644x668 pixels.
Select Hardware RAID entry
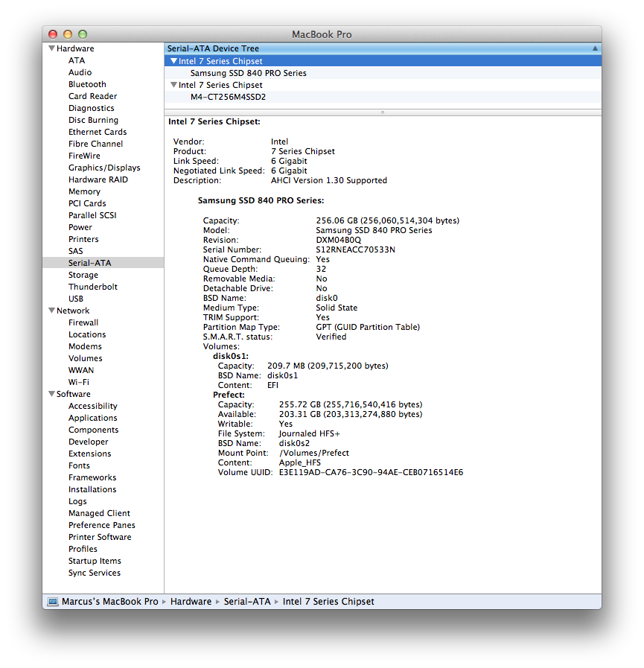tap(98, 179)
